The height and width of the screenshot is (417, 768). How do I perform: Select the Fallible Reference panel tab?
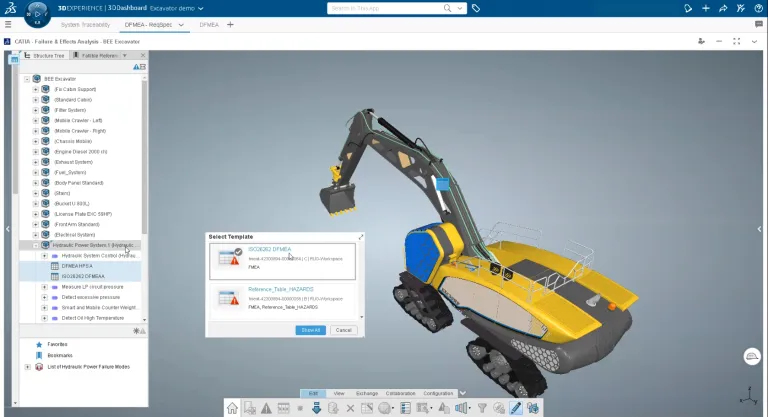pos(96,55)
